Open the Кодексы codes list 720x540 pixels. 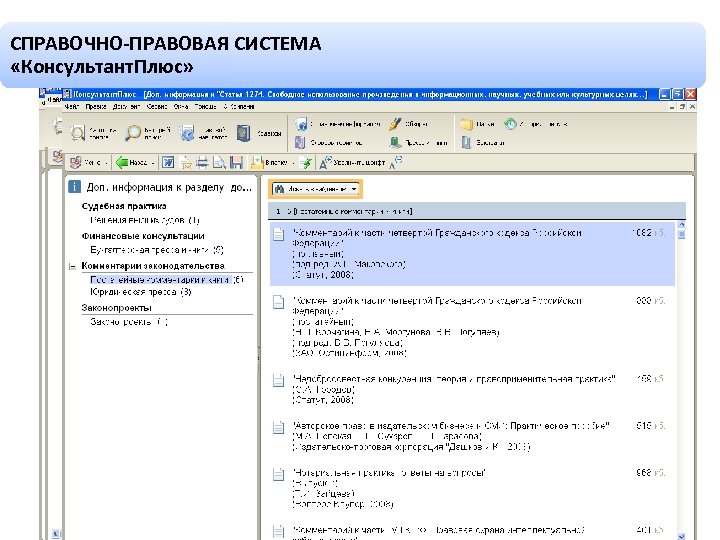pyautogui.click(x=259, y=133)
